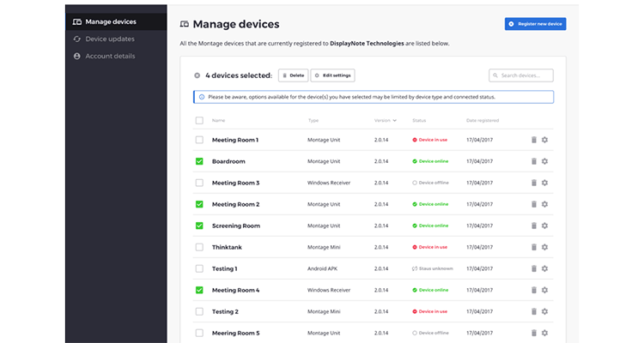Click Device online status for Boardroom
This screenshot has height=343, width=644.
(x=430, y=161)
